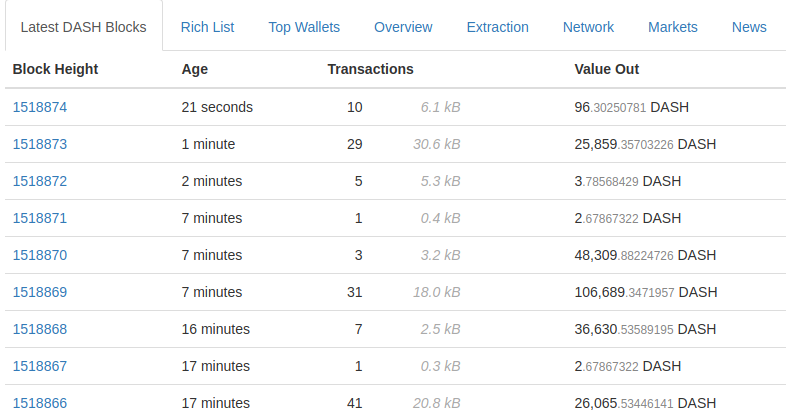Click transaction count 29
The image size is (786, 416).
click(354, 144)
